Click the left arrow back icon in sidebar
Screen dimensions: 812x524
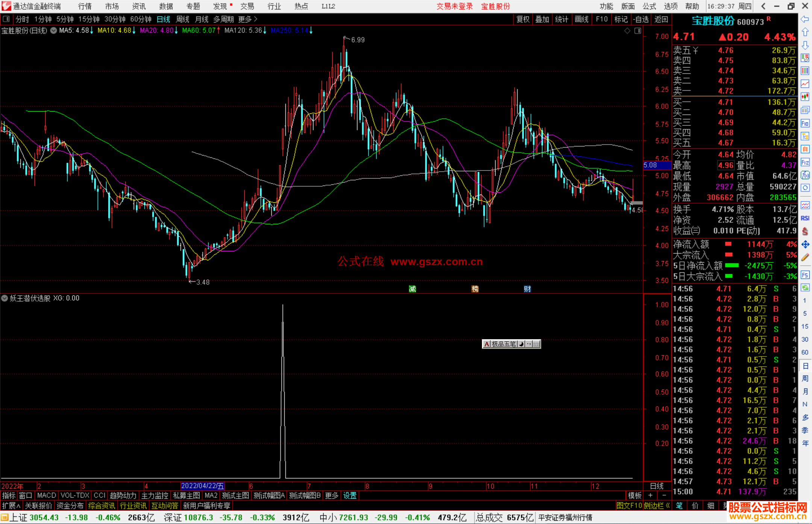[805, 19]
